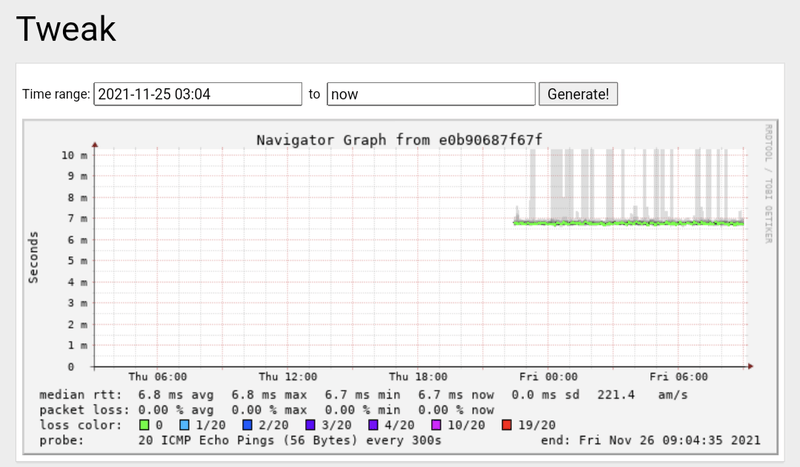Click the 'loss color:' label
The width and height of the screenshot is (800, 467).
(81, 425)
